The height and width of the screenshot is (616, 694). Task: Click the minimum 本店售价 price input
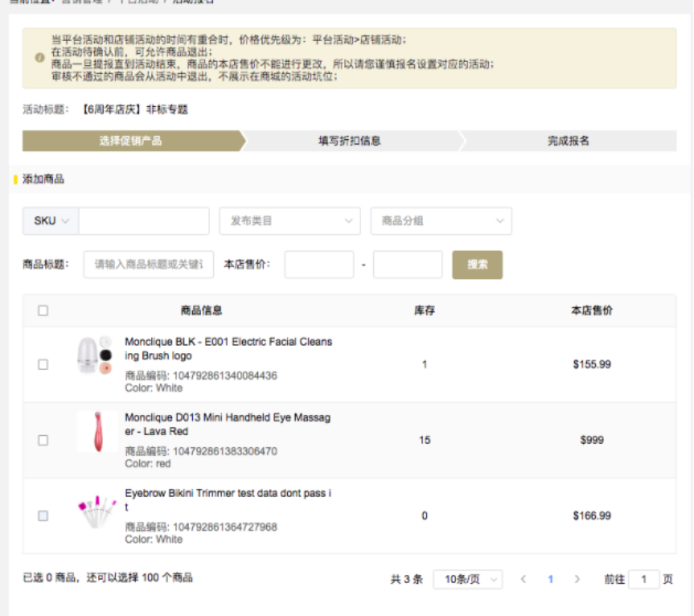(318, 265)
